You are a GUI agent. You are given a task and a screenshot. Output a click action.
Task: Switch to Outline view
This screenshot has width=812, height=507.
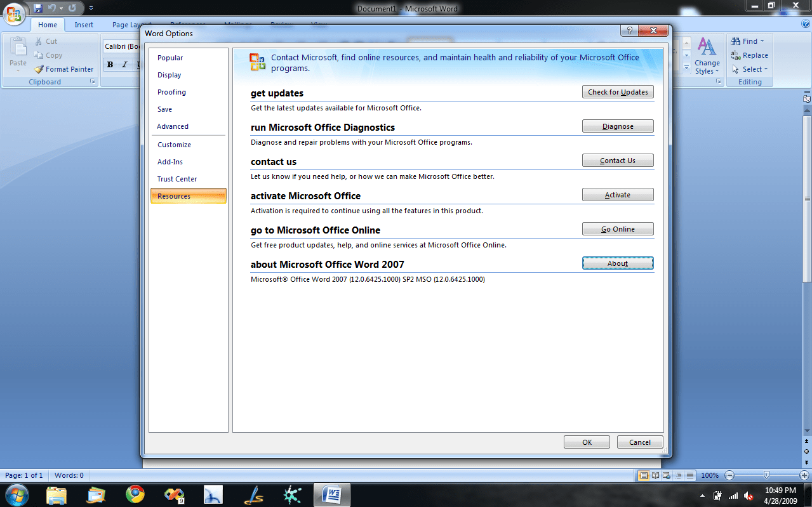point(678,475)
